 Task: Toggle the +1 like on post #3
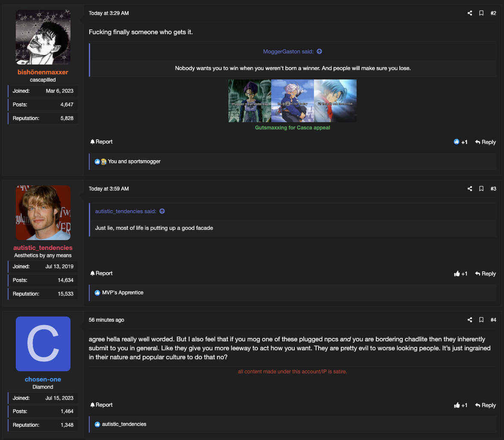coord(460,274)
